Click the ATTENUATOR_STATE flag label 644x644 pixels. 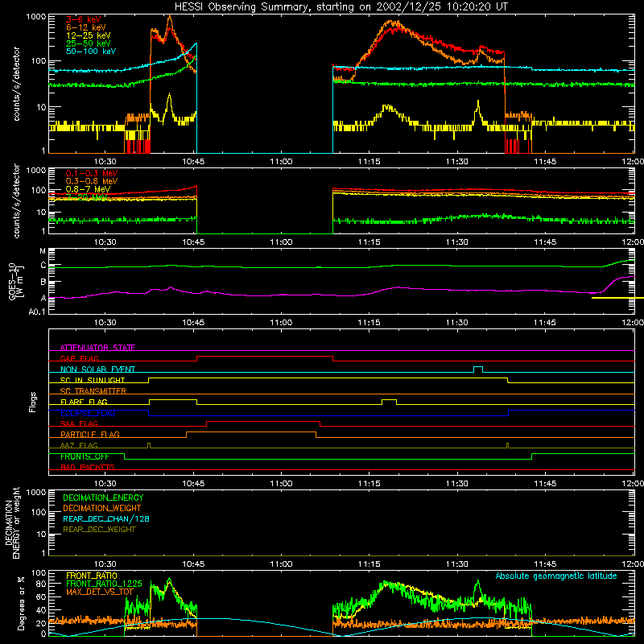click(x=97, y=348)
